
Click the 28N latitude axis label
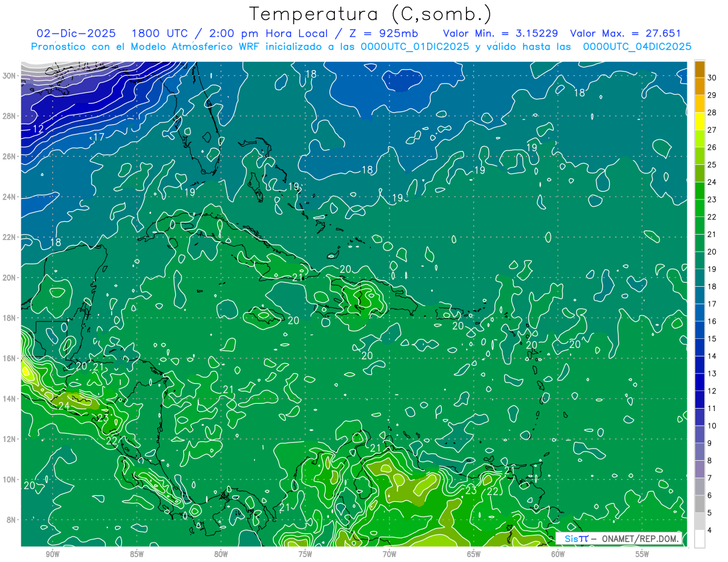coord(10,116)
